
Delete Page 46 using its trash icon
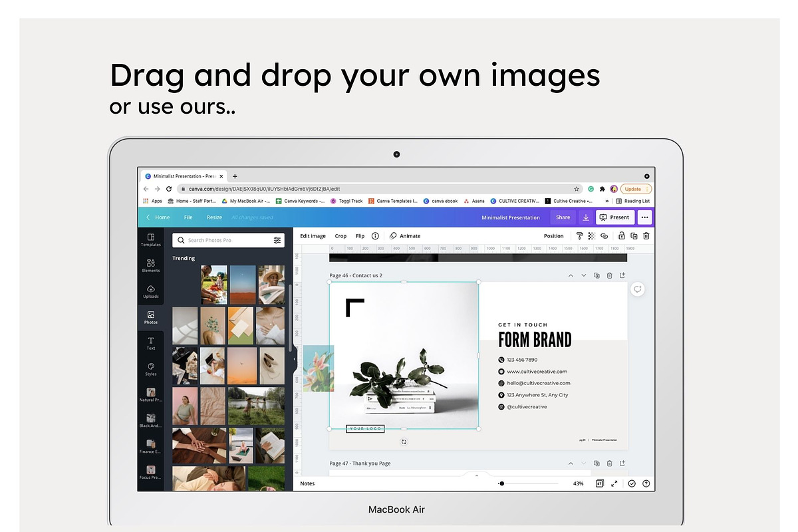click(609, 275)
